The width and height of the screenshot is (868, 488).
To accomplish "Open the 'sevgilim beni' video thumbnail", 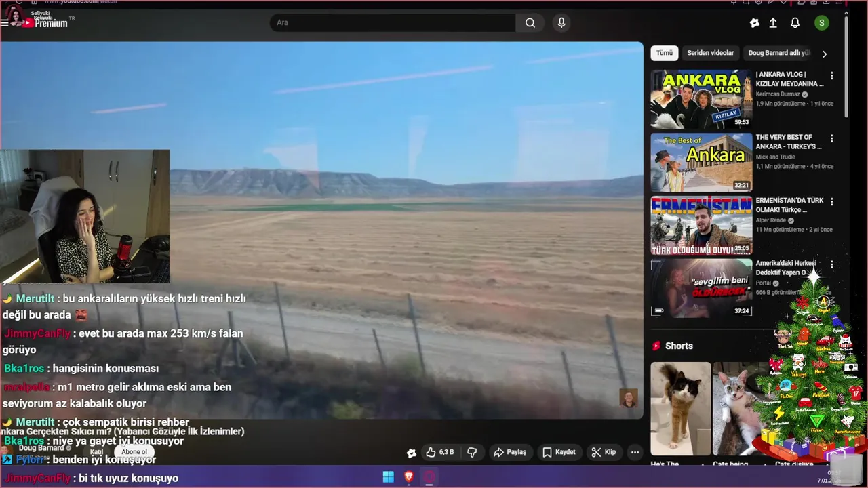I will click(x=701, y=289).
